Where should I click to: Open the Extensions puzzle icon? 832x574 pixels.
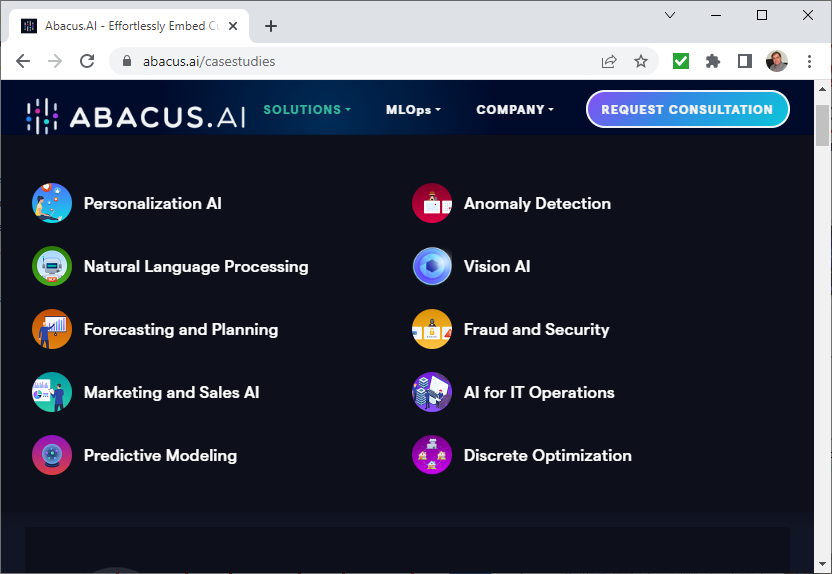click(x=713, y=62)
